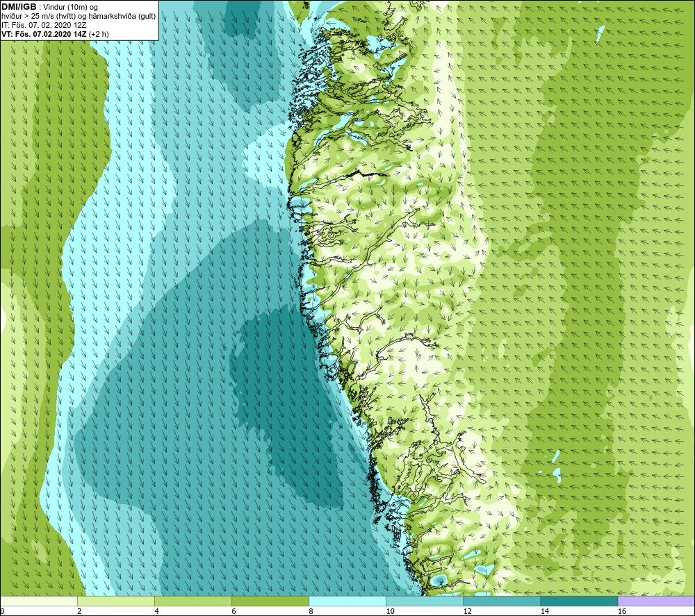Click the legend tick label '6'
The height and width of the screenshot is (616, 695).
[x=234, y=611]
